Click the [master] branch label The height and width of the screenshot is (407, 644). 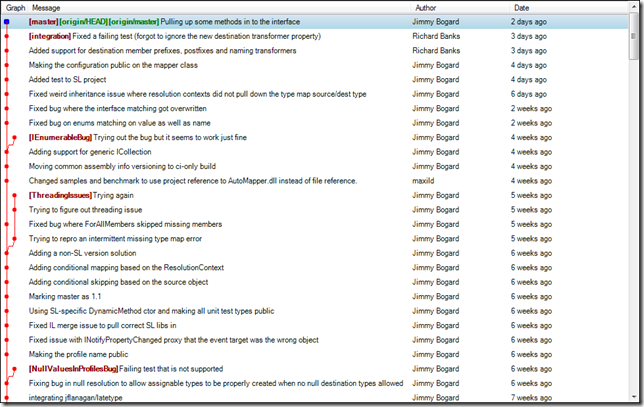click(x=44, y=22)
